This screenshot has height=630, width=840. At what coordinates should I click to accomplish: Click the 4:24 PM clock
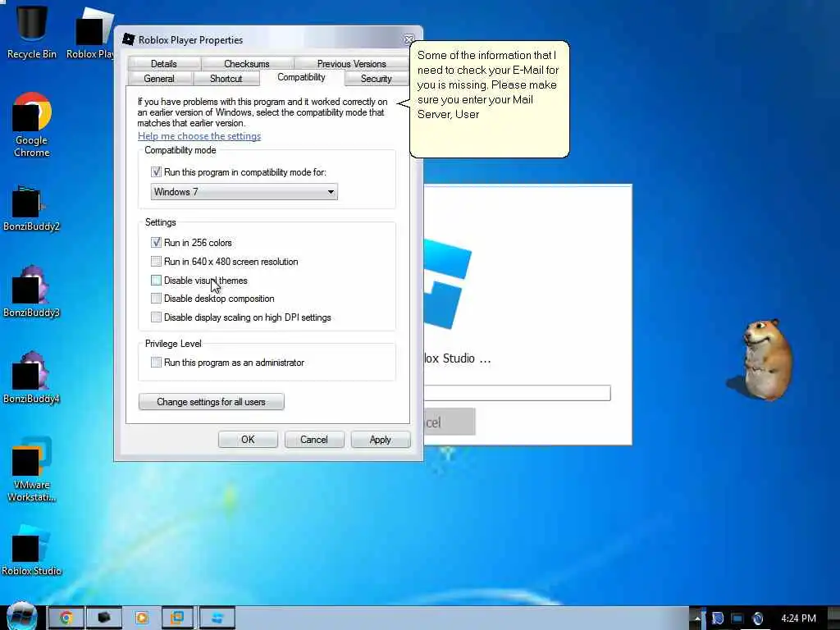(x=798, y=619)
